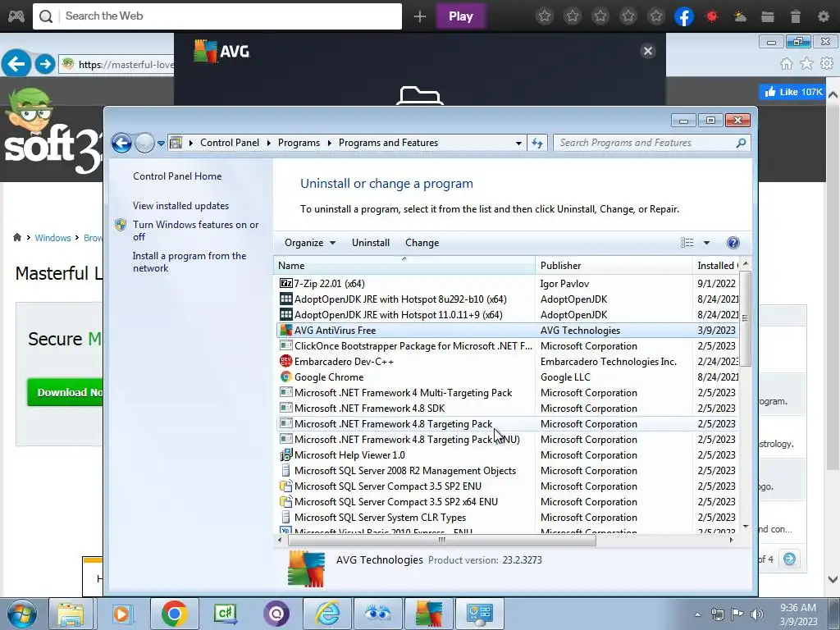Open Windows Explorer from the taskbar
Image resolution: width=840 pixels, height=630 pixels.
[71, 614]
